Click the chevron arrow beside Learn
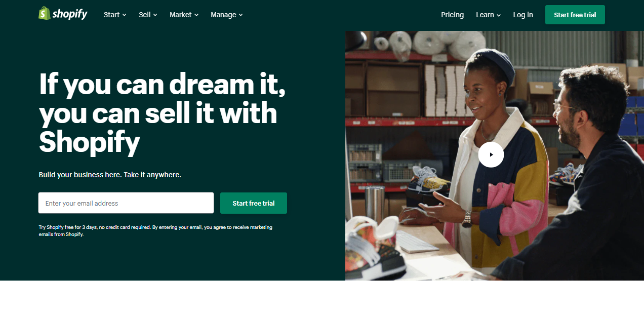This screenshot has height=315, width=644. pyautogui.click(x=498, y=15)
